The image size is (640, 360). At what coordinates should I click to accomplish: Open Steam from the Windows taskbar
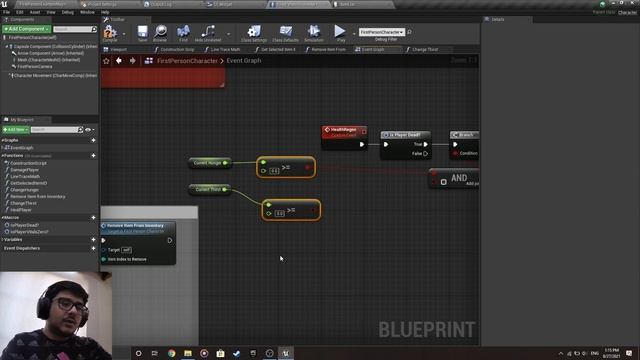coord(237,353)
